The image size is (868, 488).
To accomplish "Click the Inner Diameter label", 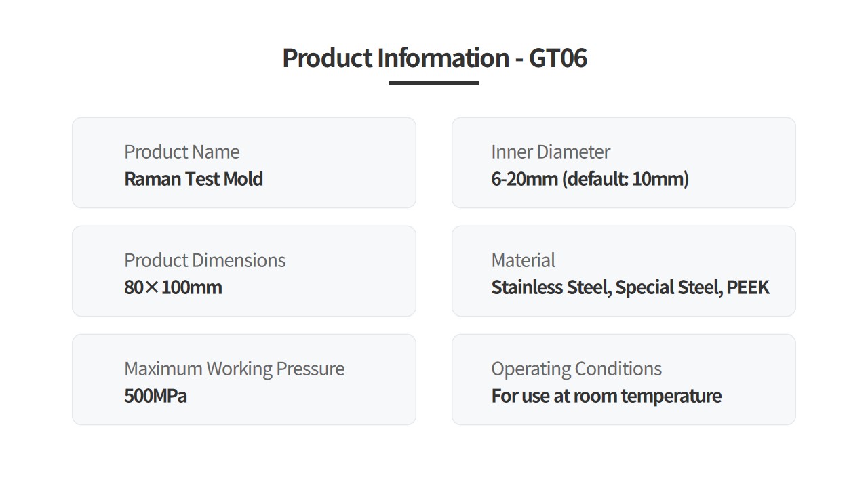I will [x=551, y=152].
